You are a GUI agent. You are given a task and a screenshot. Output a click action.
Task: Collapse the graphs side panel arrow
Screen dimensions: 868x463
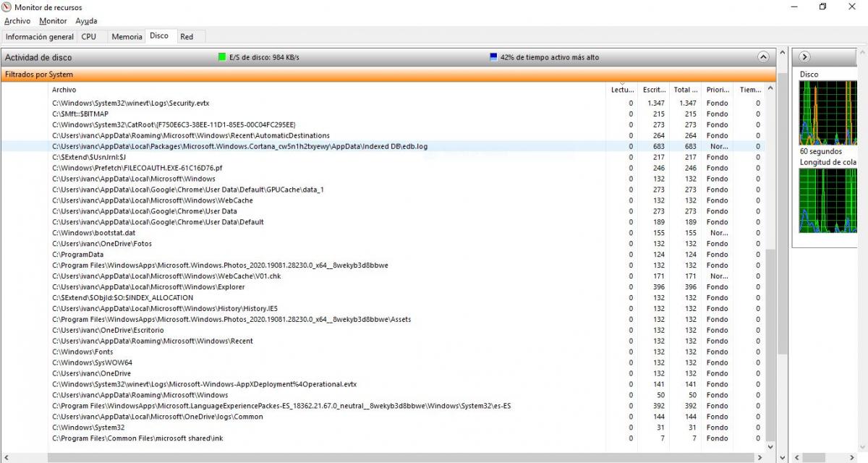click(805, 57)
